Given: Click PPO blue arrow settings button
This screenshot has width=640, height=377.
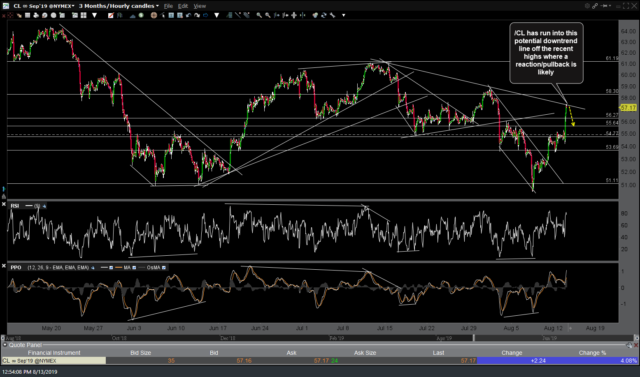Looking at the screenshot, I should (x=93, y=268).
